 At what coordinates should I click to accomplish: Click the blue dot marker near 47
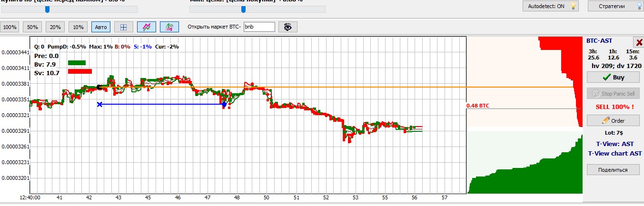(224, 104)
